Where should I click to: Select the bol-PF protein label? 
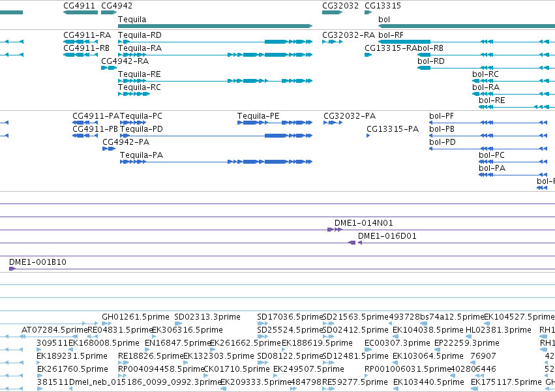[442, 116]
